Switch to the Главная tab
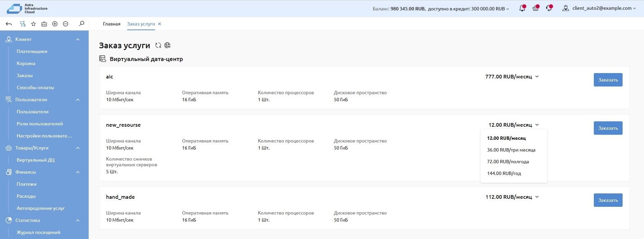644x239 pixels. tap(111, 24)
